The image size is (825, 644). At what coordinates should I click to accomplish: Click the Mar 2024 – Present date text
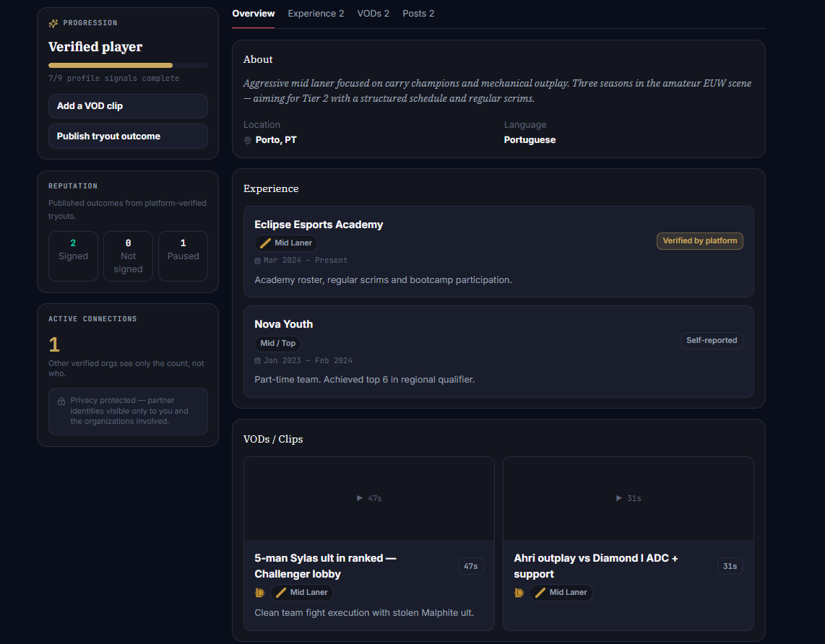[305, 260]
